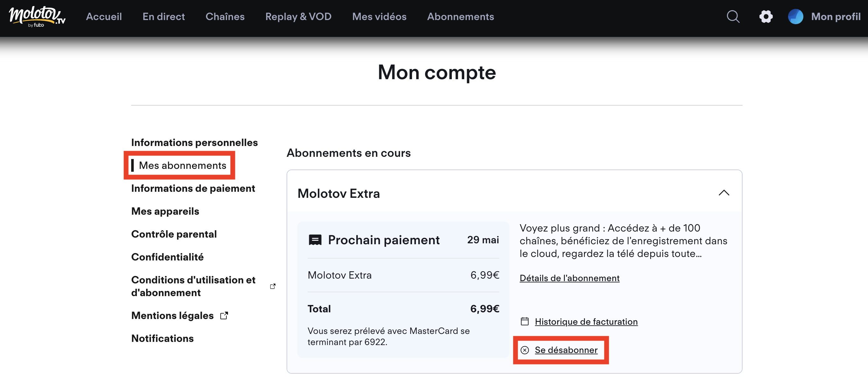Click the Molotov TV logo

coord(37,17)
